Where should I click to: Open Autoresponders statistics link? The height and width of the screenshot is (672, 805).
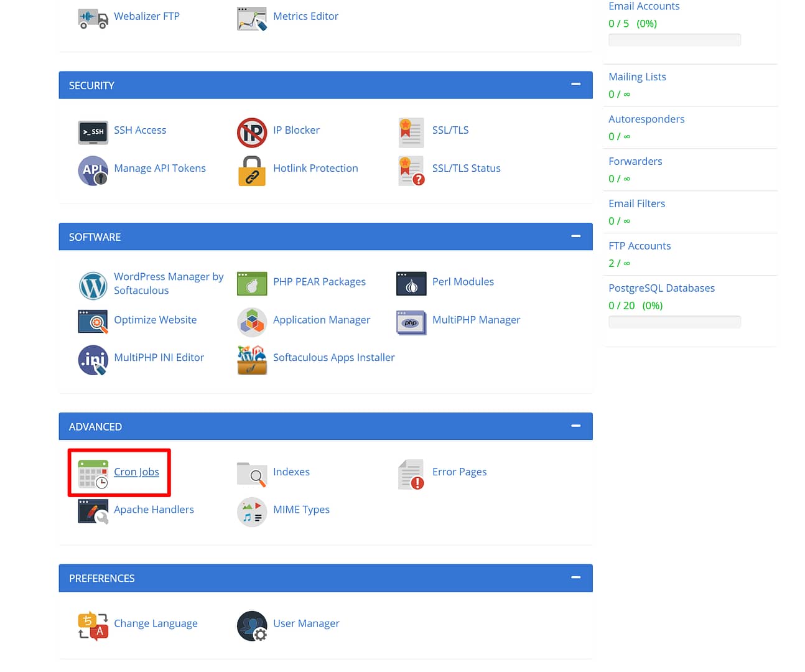[x=646, y=119]
